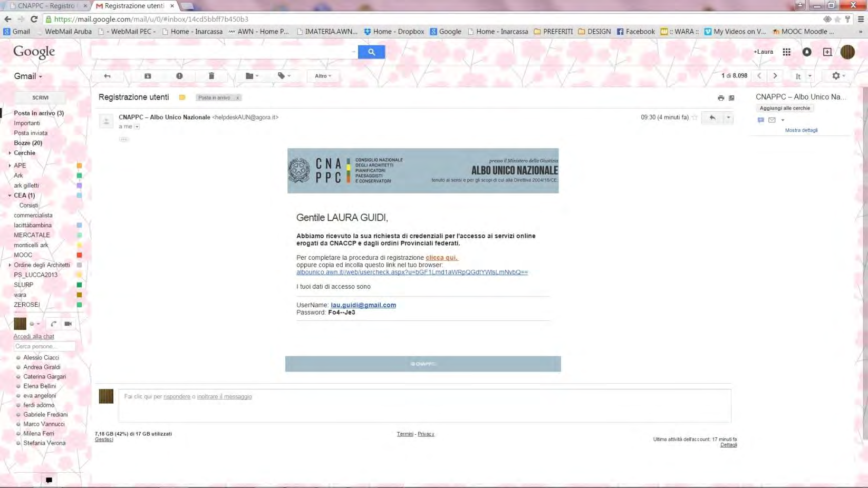Expand the Cerchie section

[x=9, y=153]
